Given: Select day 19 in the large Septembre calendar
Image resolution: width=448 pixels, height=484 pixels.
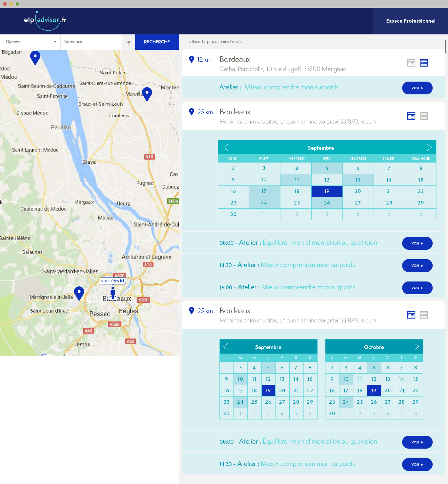Looking at the screenshot, I should pos(327,191).
